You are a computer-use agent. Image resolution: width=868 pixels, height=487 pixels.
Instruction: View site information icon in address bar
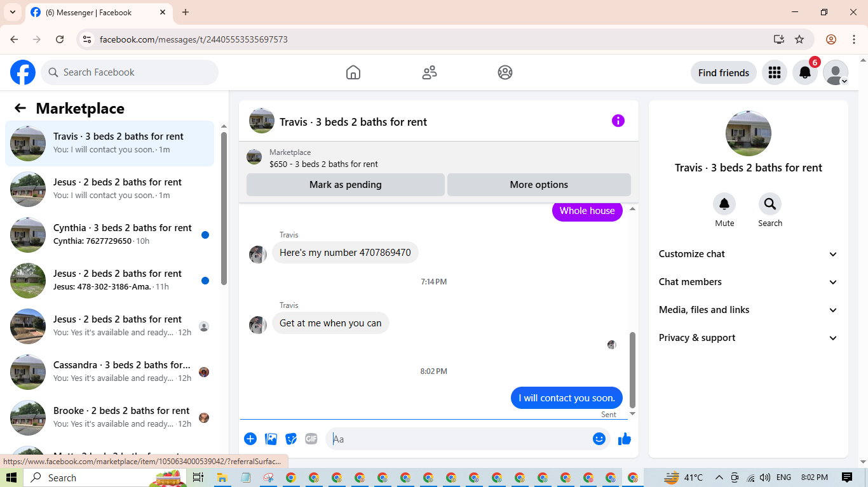[x=88, y=39]
